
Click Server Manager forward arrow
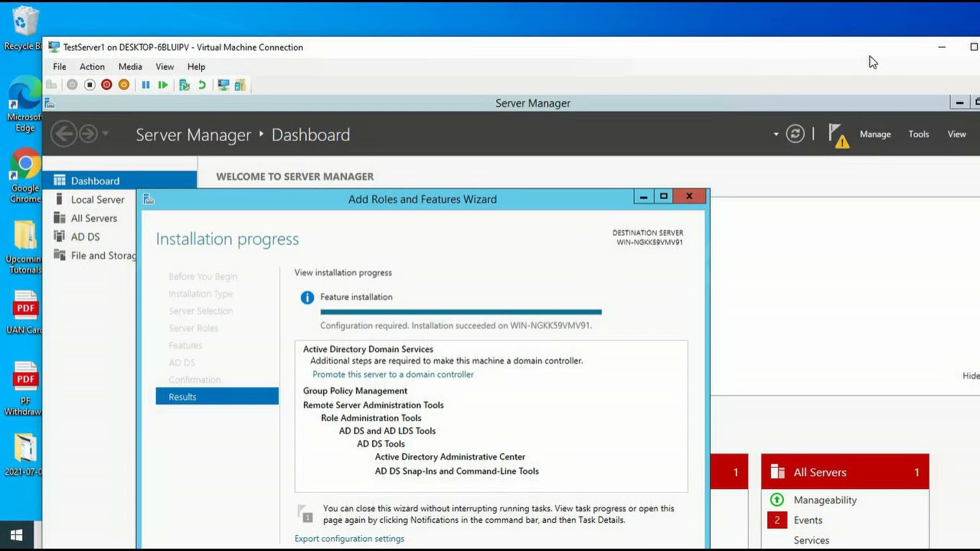(88, 134)
